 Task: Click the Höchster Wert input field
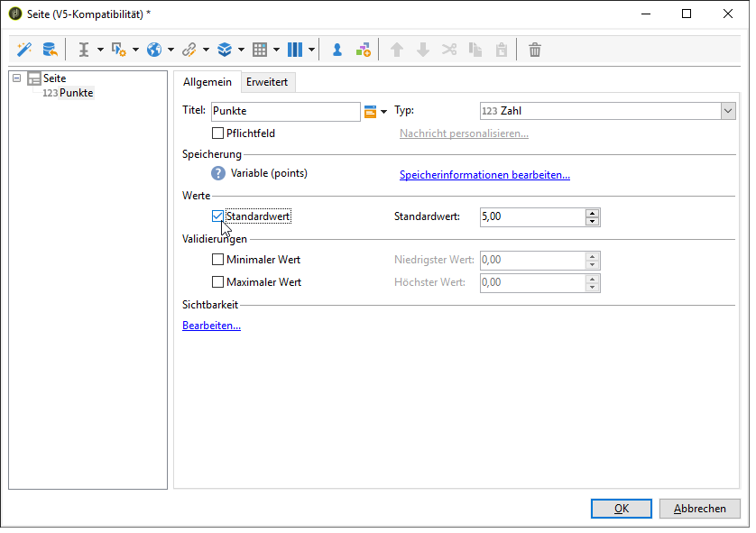(x=532, y=282)
